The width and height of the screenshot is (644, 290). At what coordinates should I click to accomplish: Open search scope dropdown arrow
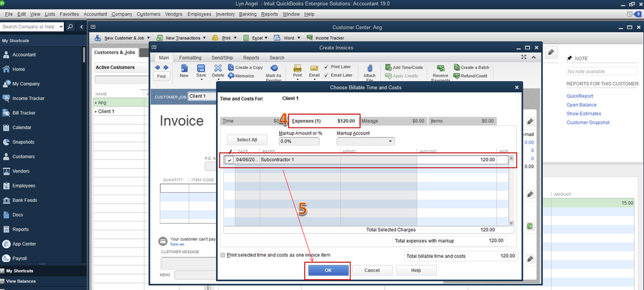[61, 26]
